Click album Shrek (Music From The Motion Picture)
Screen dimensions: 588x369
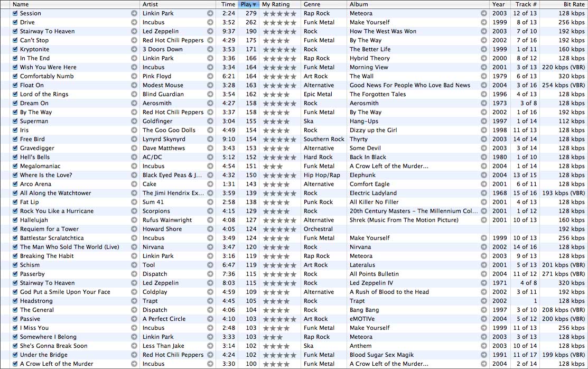[x=404, y=220]
